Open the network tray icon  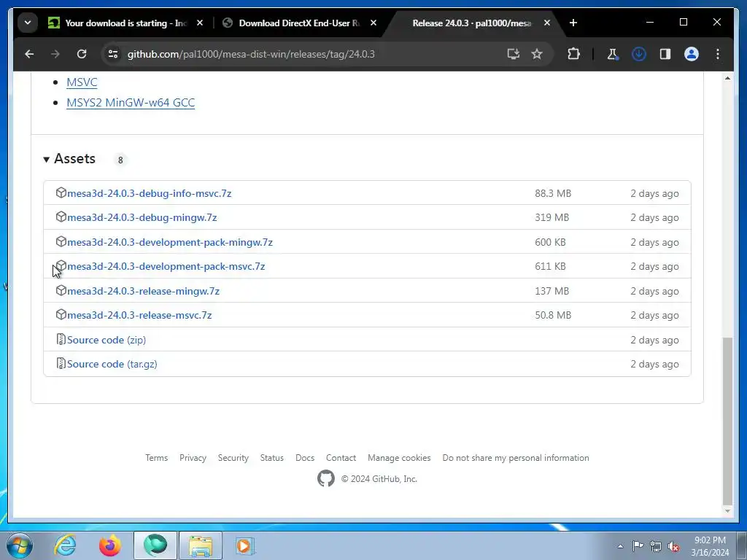[x=656, y=547]
